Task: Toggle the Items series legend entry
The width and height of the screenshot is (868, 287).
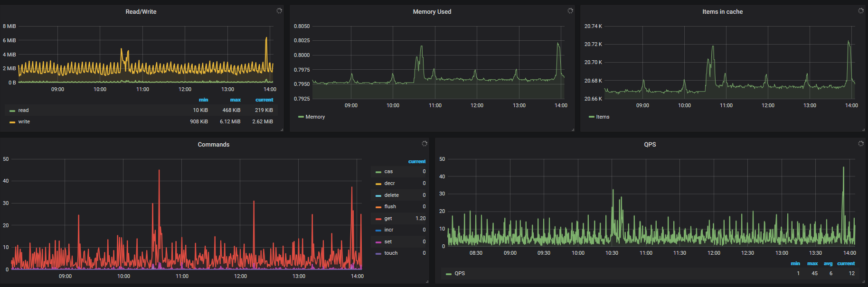Action: (603, 117)
